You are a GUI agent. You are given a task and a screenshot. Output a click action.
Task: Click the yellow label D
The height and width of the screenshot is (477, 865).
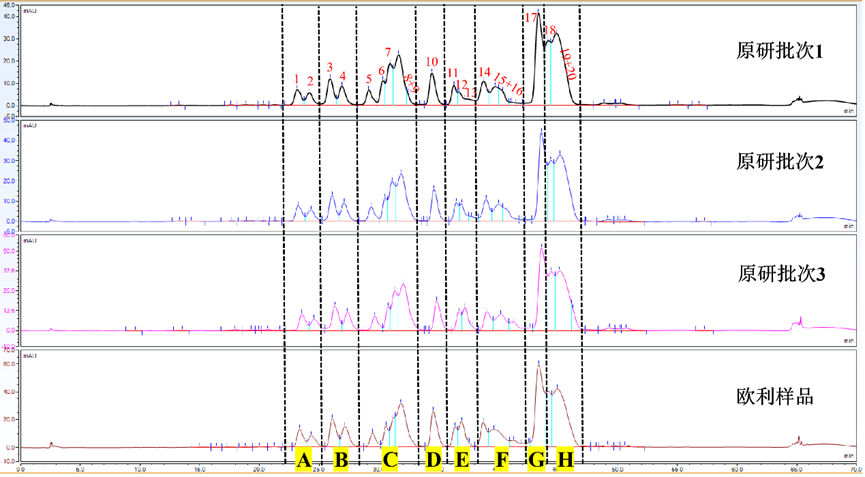[x=434, y=459]
